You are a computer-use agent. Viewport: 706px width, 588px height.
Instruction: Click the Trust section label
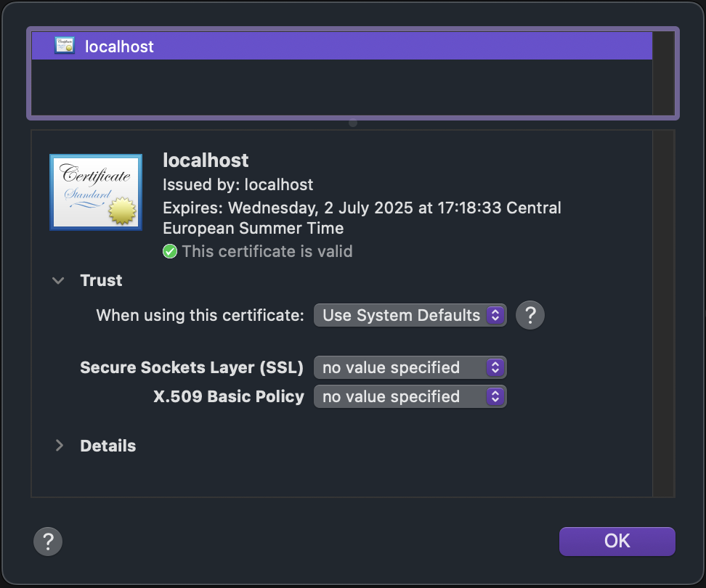pyautogui.click(x=101, y=281)
